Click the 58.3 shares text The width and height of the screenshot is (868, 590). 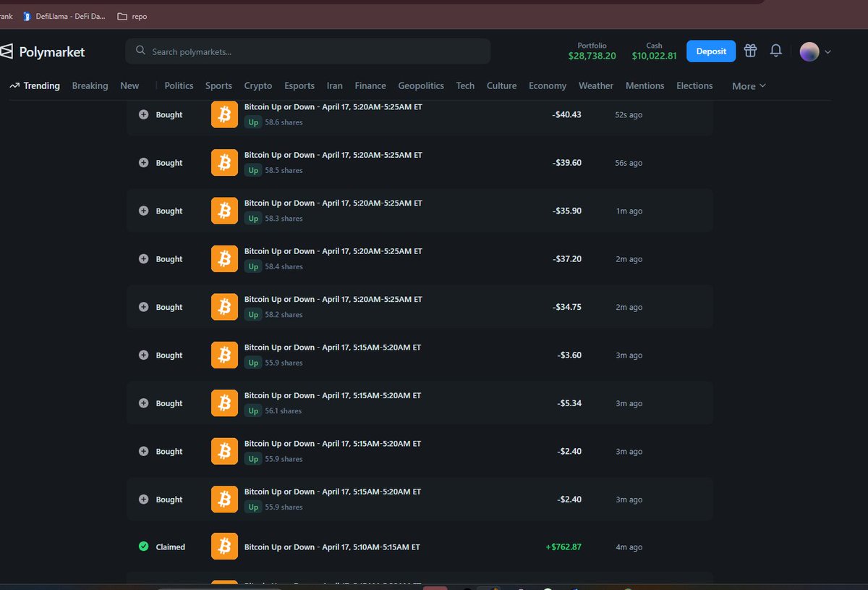[284, 219]
